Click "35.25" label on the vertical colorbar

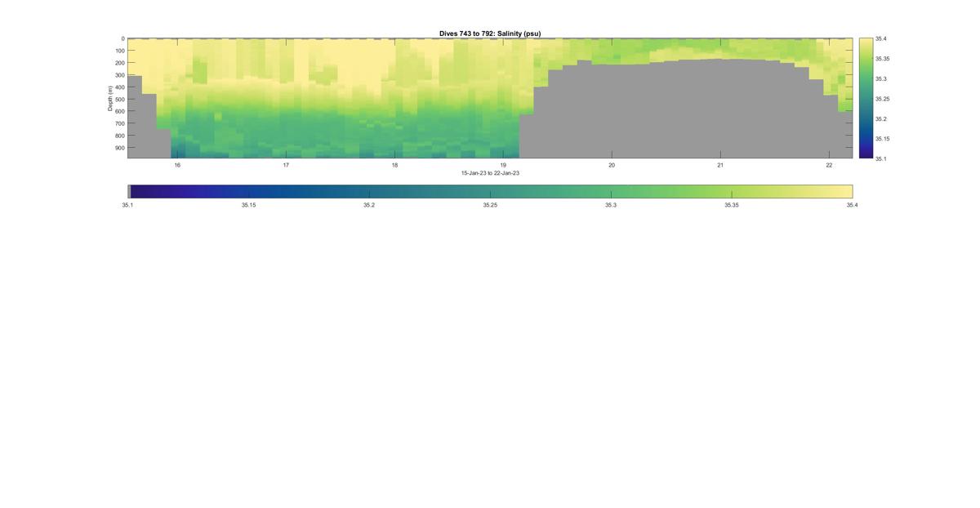tap(882, 99)
